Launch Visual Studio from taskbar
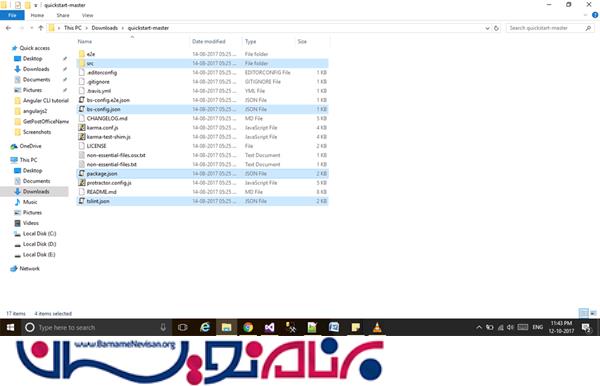Screen dimensions: 600x386 tap(269, 327)
